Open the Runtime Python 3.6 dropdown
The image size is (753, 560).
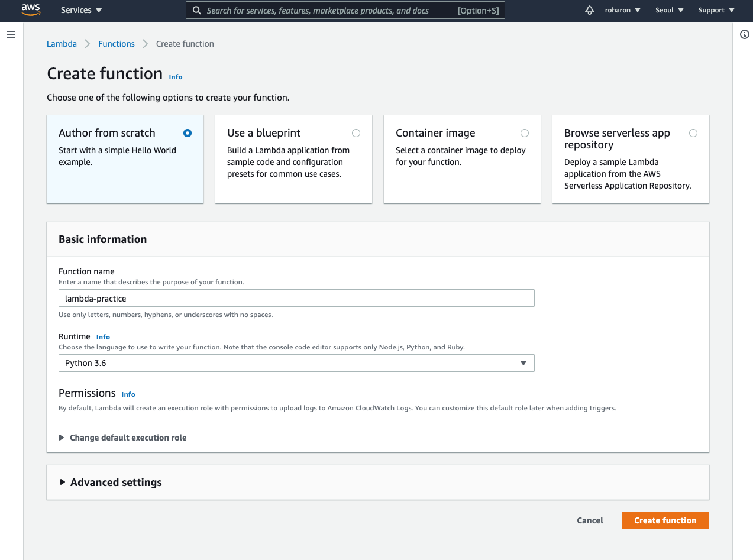tap(296, 363)
